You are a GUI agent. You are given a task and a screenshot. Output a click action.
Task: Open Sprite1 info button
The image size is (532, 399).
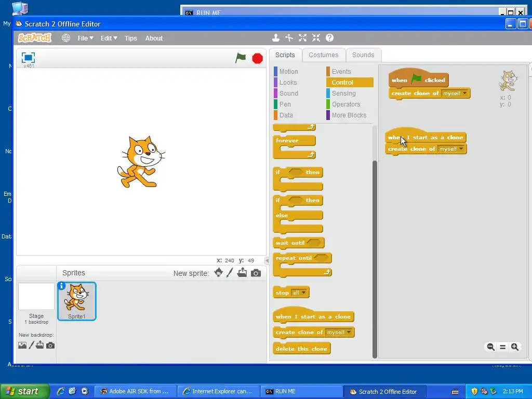click(x=61, y=286)
